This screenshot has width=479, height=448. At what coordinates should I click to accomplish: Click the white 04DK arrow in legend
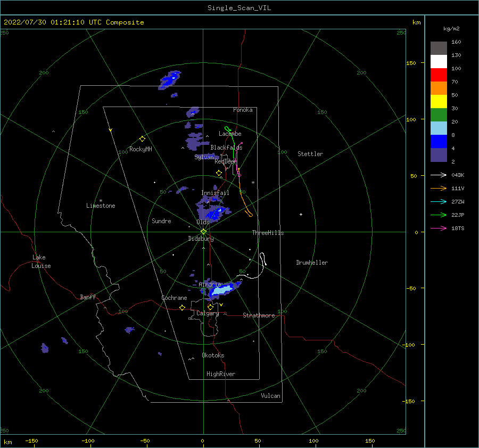tap(439, 175)
